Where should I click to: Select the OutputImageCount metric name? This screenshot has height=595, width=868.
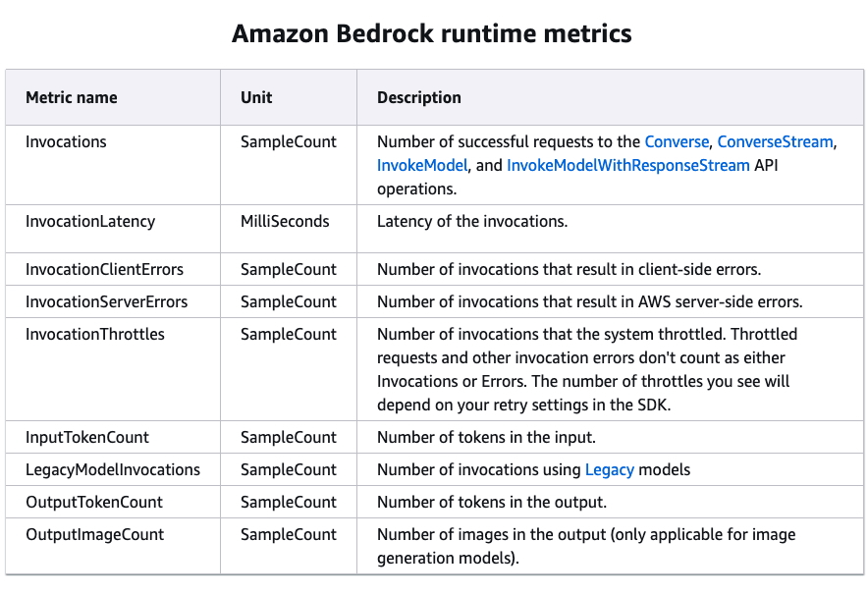pos(94,535)
